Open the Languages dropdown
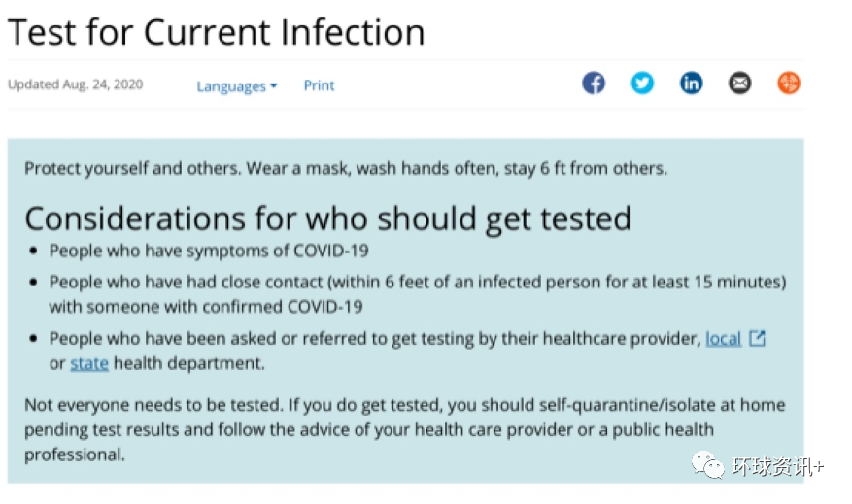 click(236, 86)
